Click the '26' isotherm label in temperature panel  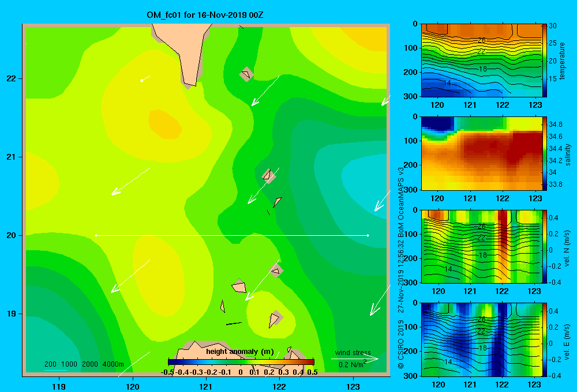[x=482, y=40]
